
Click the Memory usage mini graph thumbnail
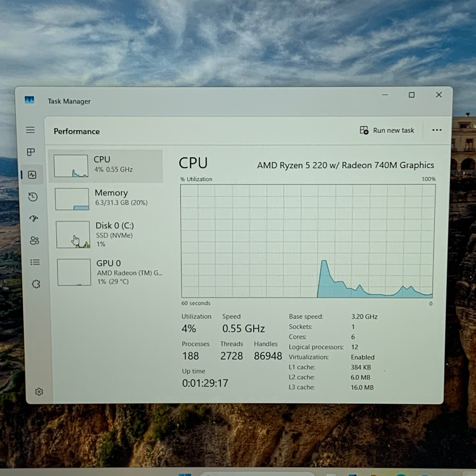pyautogui.click(x=72, y=199)
